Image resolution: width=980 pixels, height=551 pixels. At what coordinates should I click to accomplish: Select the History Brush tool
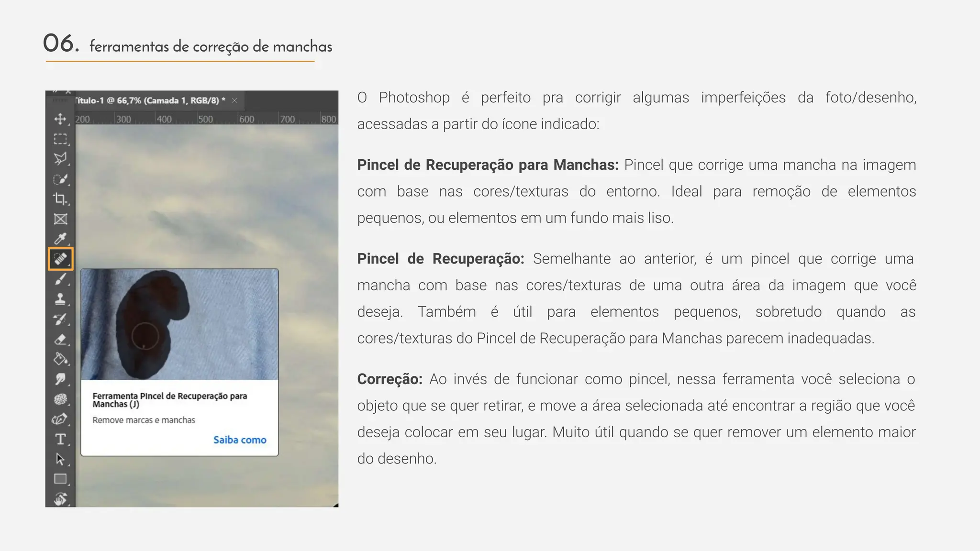pyautogui.click(x=60, y=319)
